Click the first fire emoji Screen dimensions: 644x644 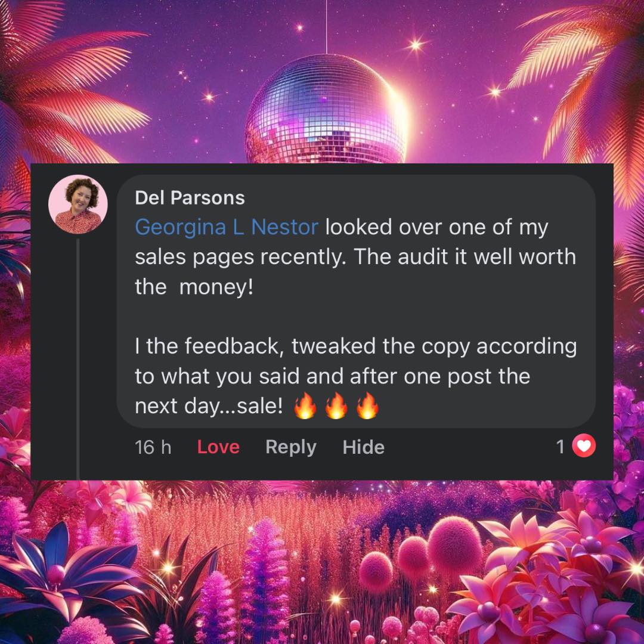click(305, 405)
